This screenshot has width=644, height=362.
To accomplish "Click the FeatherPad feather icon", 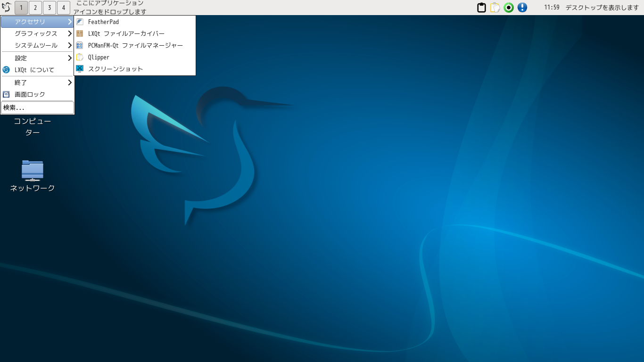I will click(80, 22).
